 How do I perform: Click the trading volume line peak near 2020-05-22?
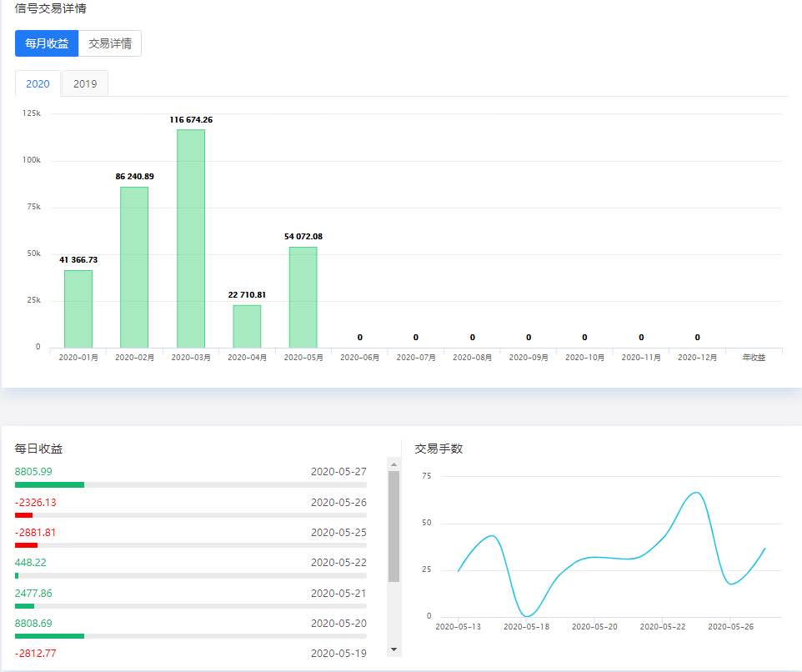point(697,493)
